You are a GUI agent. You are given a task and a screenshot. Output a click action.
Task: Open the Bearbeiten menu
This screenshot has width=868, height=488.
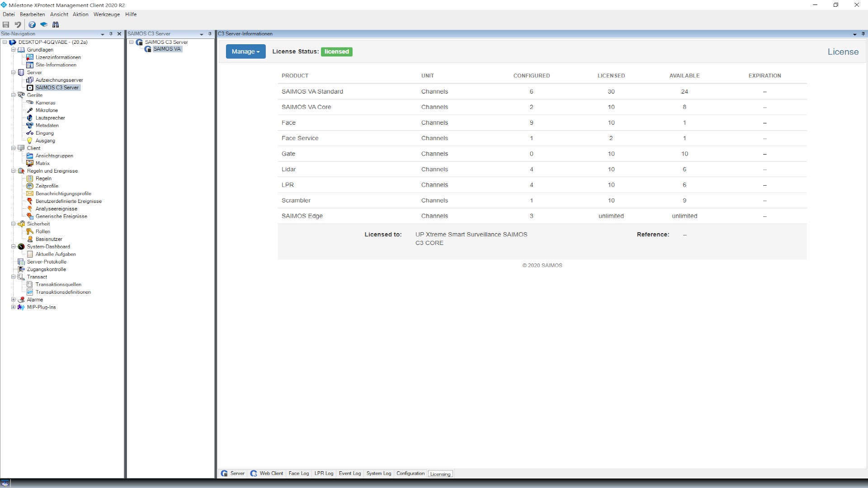(33, 14)
